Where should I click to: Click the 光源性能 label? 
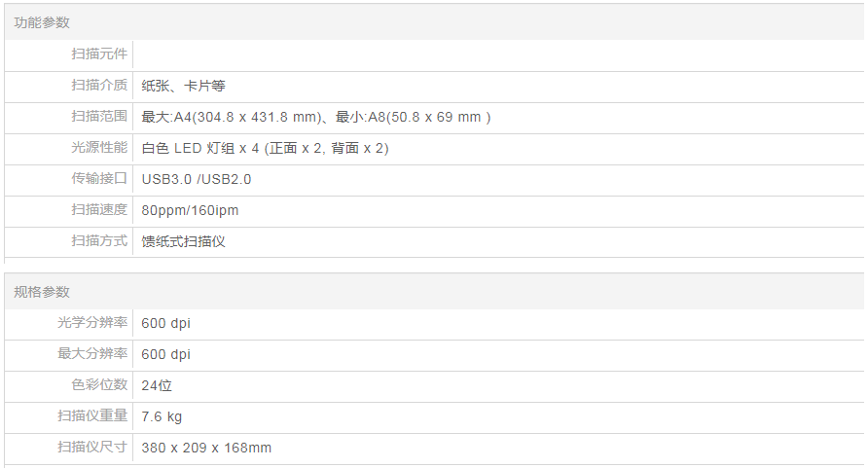click(x=99, y=148)
